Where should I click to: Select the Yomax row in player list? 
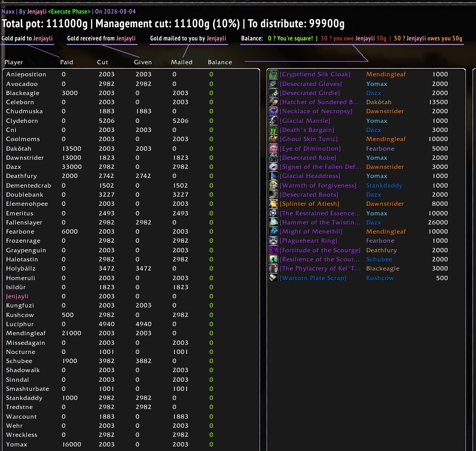pyautogui.click(x=131, y=444)
